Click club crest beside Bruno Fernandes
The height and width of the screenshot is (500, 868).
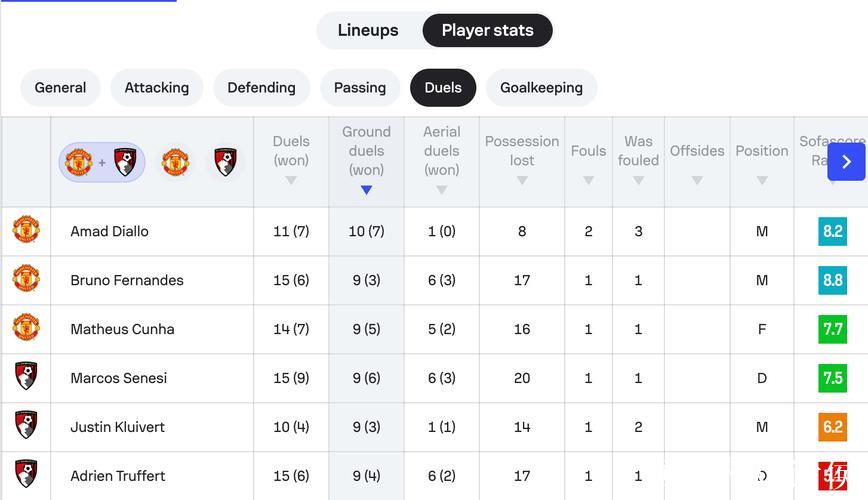click(26, 280)
